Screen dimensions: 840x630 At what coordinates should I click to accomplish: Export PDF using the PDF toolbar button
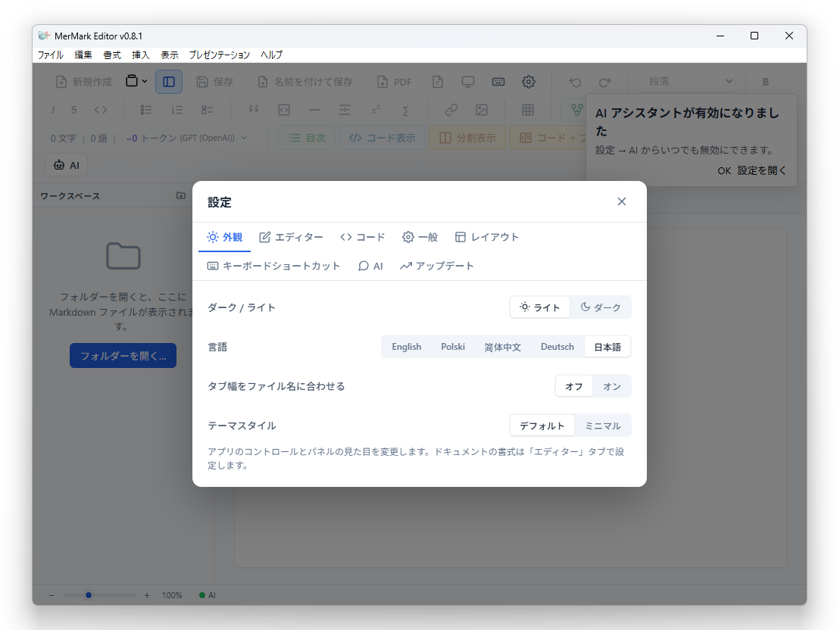[395, 82]
